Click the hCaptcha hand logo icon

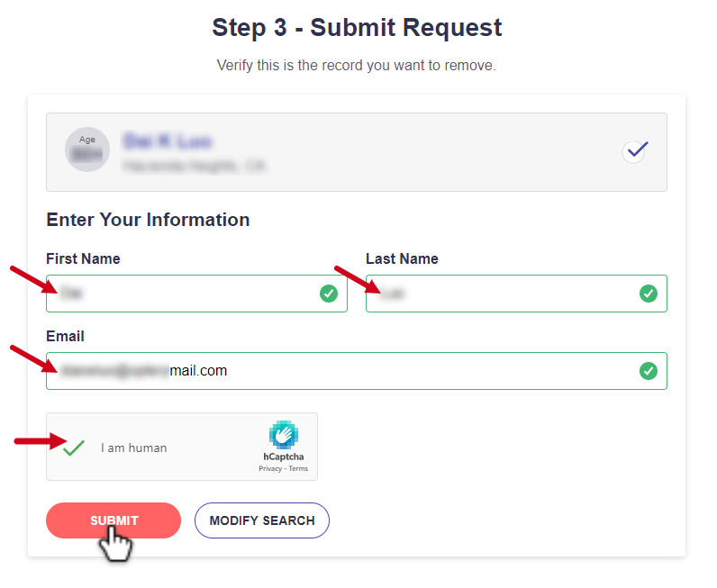coord(284,434)
